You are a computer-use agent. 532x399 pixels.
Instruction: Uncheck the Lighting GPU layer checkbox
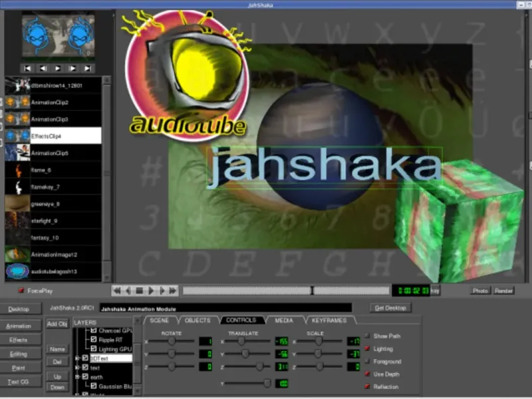tap(94, 348)
